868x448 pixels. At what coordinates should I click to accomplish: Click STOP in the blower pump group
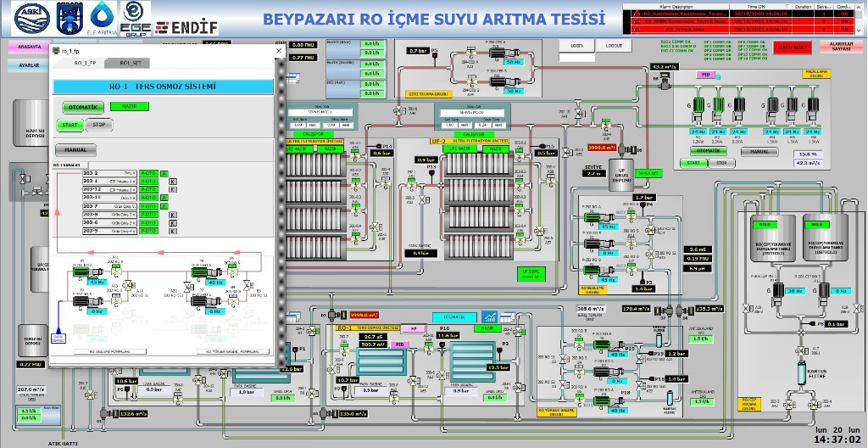(722, 163)
